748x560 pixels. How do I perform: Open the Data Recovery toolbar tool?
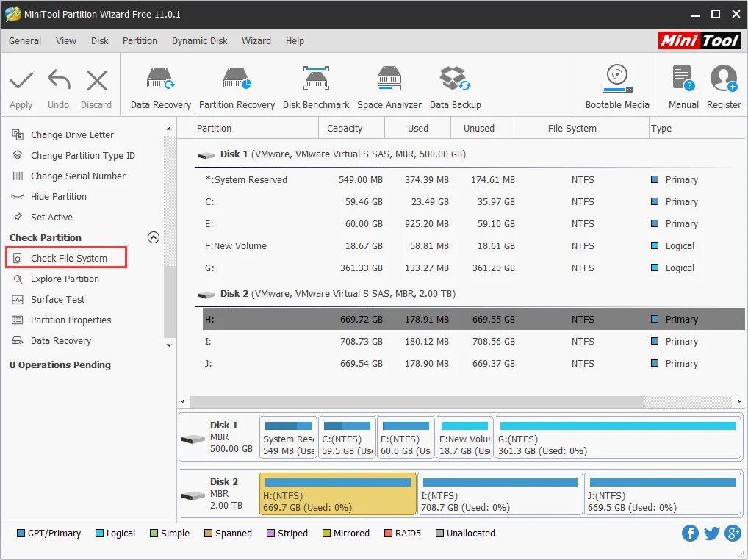[x=160, y=89]
